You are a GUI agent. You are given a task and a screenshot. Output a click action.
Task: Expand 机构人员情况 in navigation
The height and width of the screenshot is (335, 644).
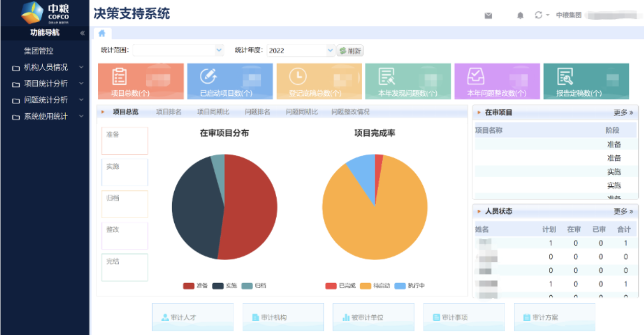click(46, 67)
